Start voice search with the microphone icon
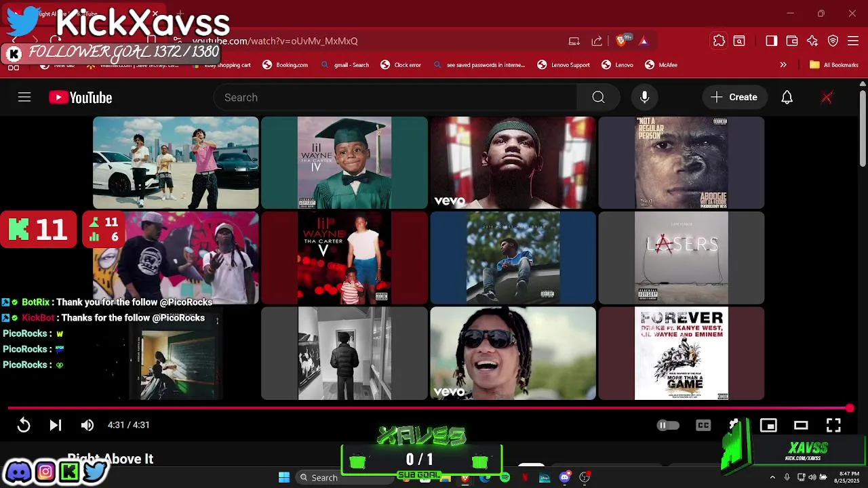Viewport: 868px width, 488px height. click(x=644, y=98)
